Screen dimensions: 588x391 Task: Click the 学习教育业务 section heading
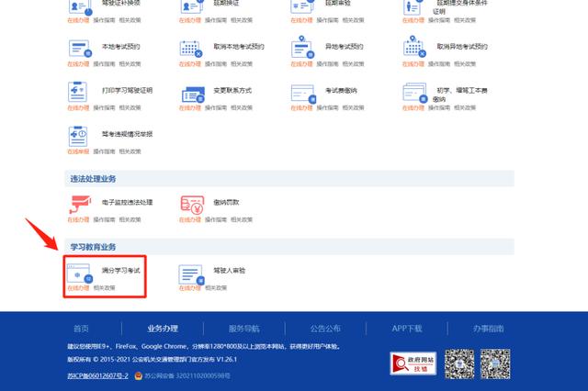(93, 247)
